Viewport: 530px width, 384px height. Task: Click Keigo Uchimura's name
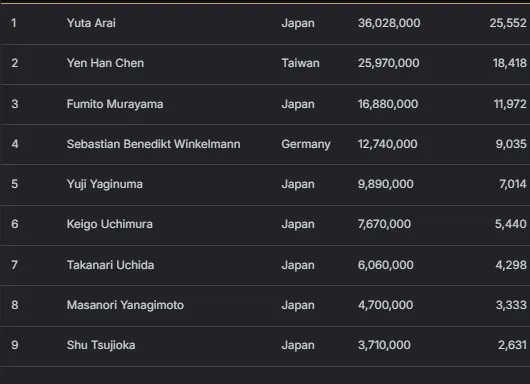(110, 224)
